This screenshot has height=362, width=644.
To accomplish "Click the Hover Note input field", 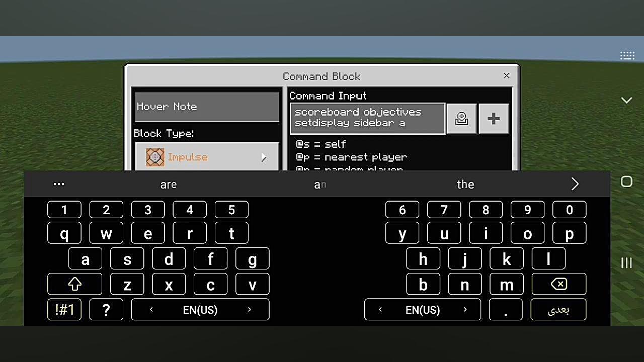I will pos(207,107).
